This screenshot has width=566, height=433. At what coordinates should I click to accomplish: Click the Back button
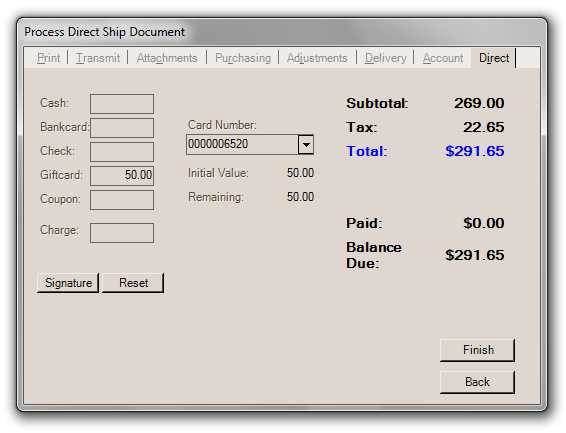pyautogui.click(x=478, y=382)
